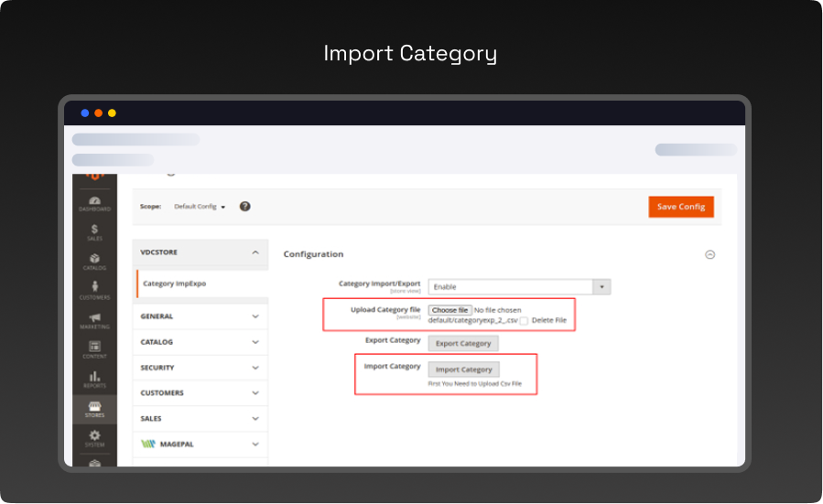
Task: Open the Sales sidebar icon
Action: point(94,232)
